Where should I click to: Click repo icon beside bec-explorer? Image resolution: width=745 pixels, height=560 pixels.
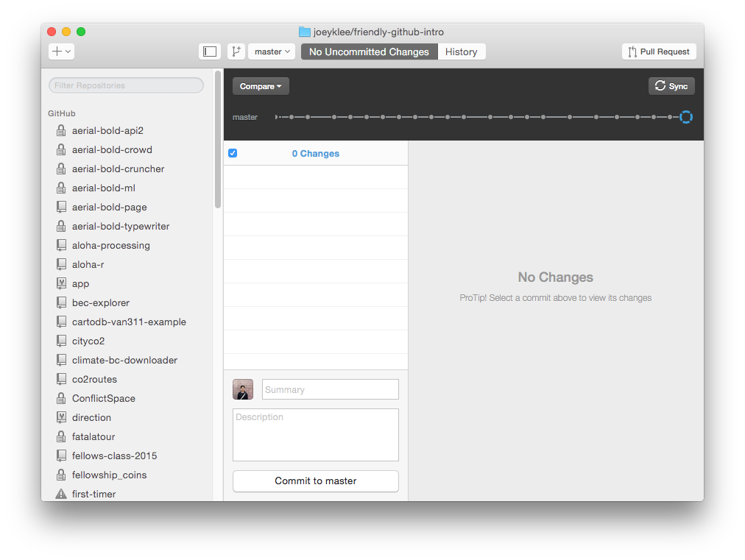[x=61, y=302]
